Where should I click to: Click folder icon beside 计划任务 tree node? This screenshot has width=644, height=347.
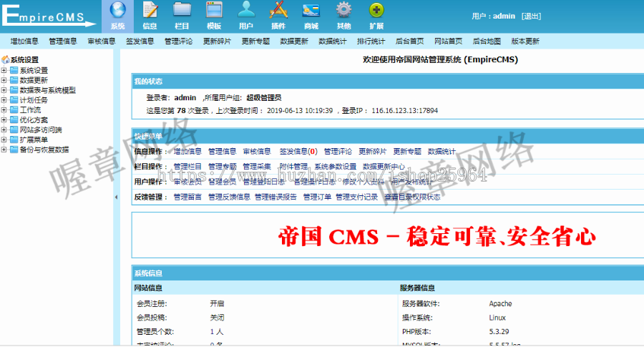tap(14, 100)
